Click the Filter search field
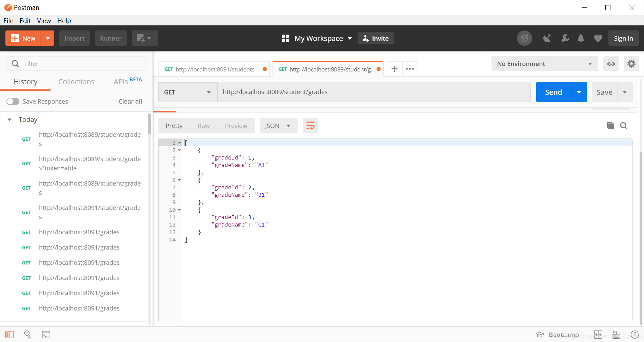The image size is (644, 342). tap(77, 64)
